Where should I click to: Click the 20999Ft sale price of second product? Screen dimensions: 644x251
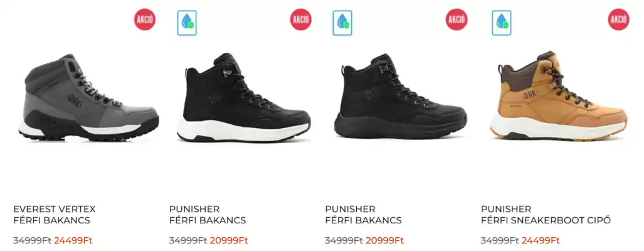tap(229, 240)
